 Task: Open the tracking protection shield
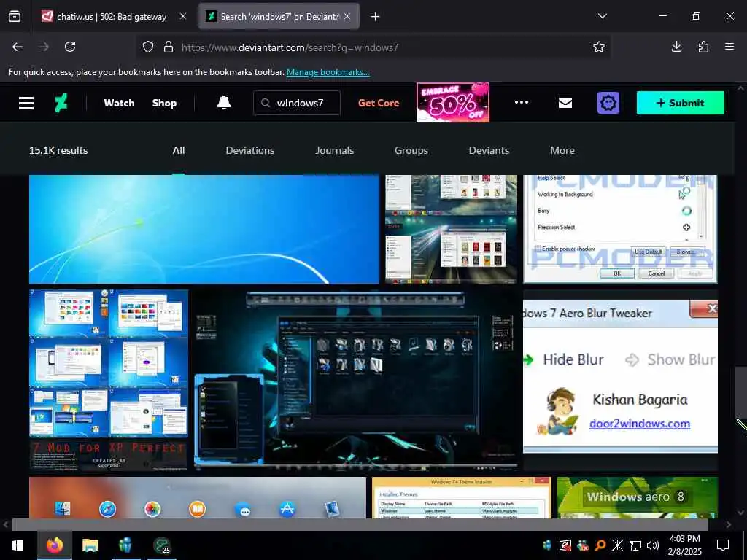148,47
